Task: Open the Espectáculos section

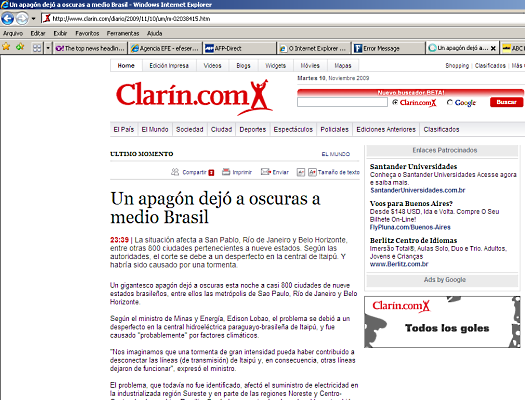Action: point(293,130)
